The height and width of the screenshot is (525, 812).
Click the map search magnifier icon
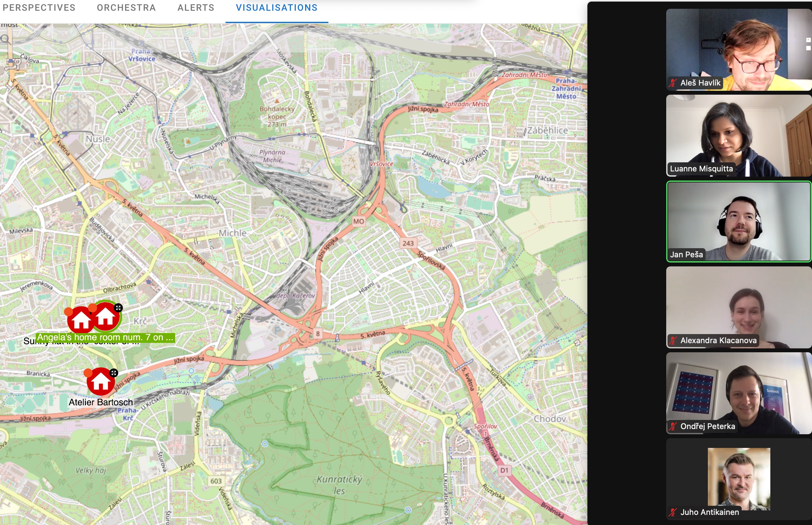(x=5, y=38)
